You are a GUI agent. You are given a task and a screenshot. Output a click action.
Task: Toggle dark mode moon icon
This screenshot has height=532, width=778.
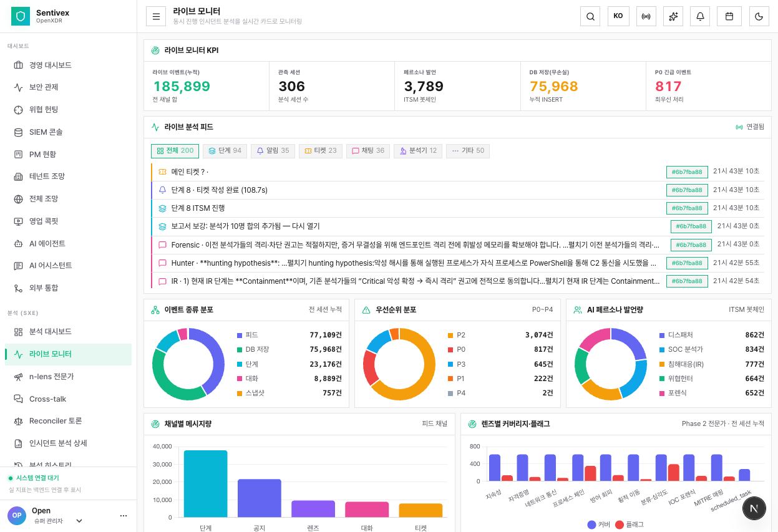pos(759,16)
